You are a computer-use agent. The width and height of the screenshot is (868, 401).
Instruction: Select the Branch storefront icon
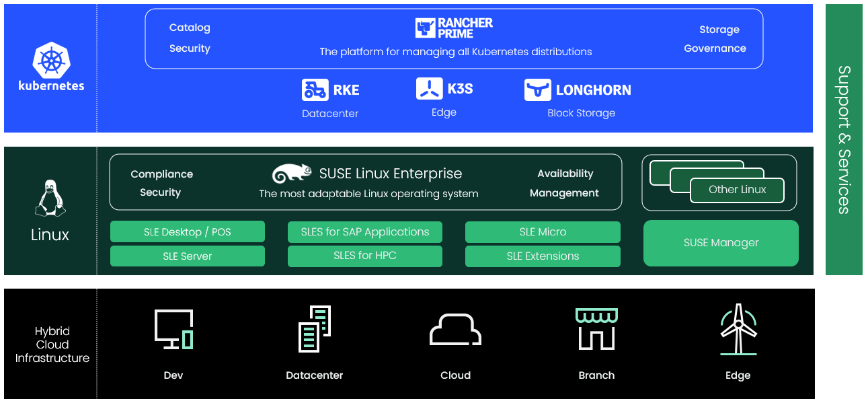pyautogui.click(x=596, y=329)
